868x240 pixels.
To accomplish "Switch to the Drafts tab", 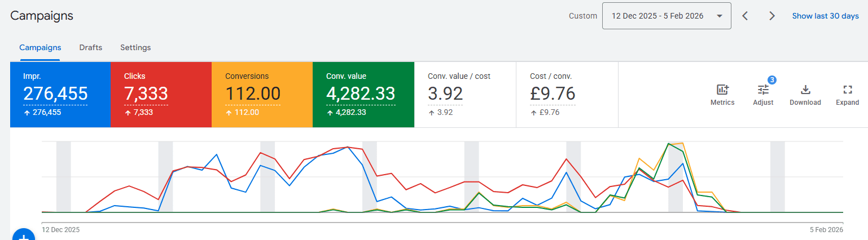I will click(90, 47).
